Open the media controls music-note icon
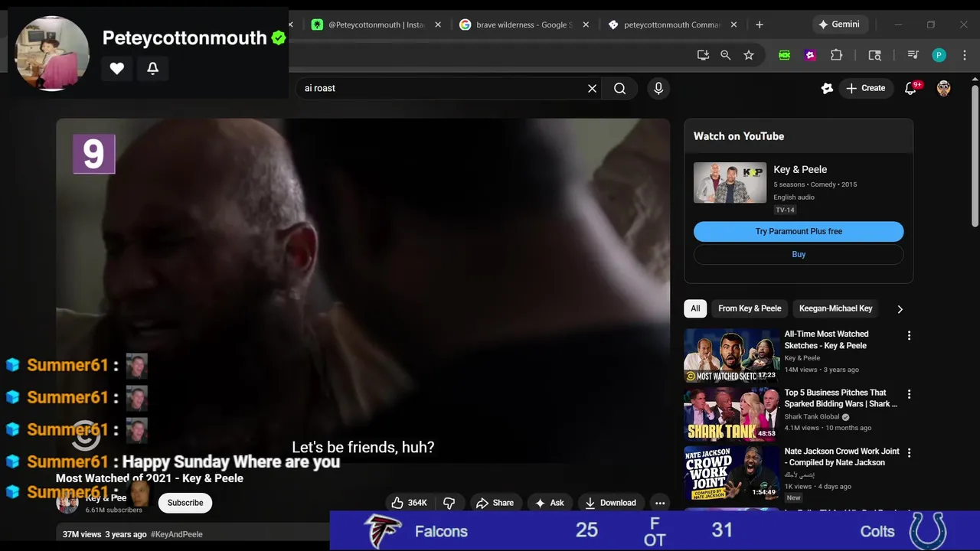980x551 pixels. tap(913, 55)
